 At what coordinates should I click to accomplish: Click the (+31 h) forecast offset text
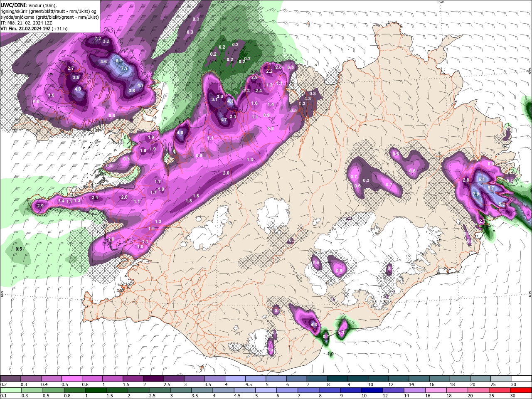[60, 29]
